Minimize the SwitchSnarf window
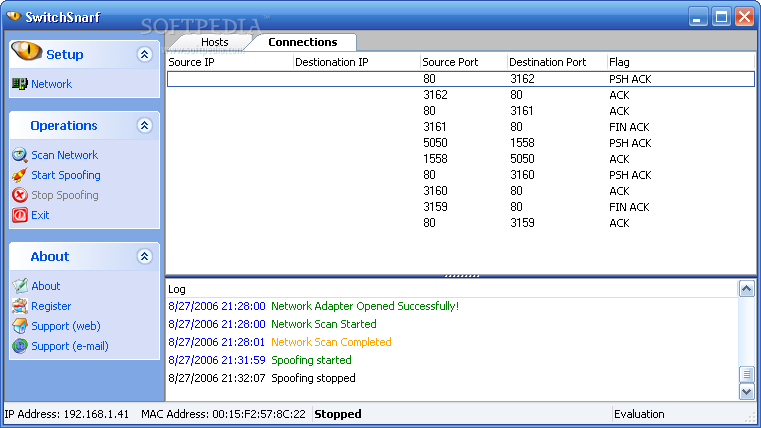761x428 pixels. click(x=697, y=17)
